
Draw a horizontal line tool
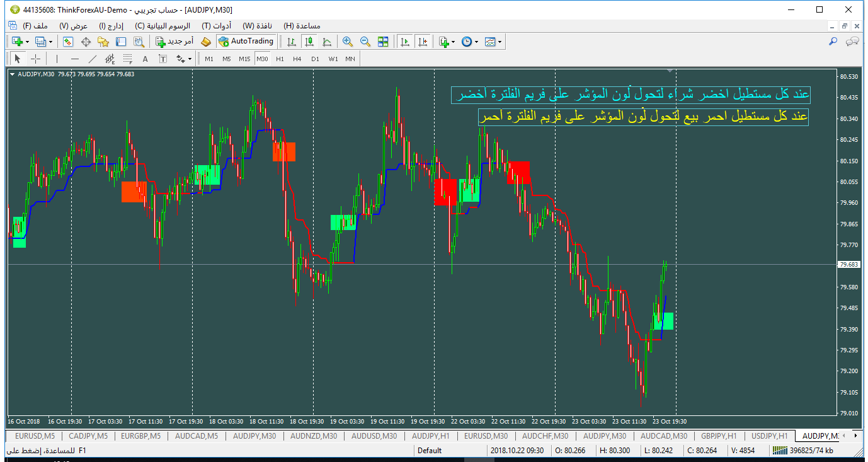tap(75, 59)
